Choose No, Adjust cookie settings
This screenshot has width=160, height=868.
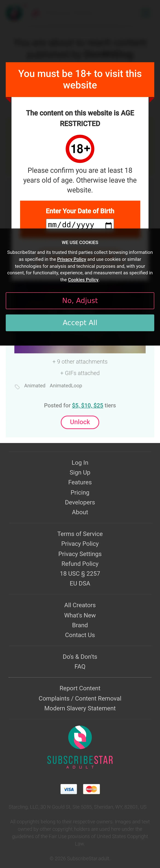(x=80, y=301)
